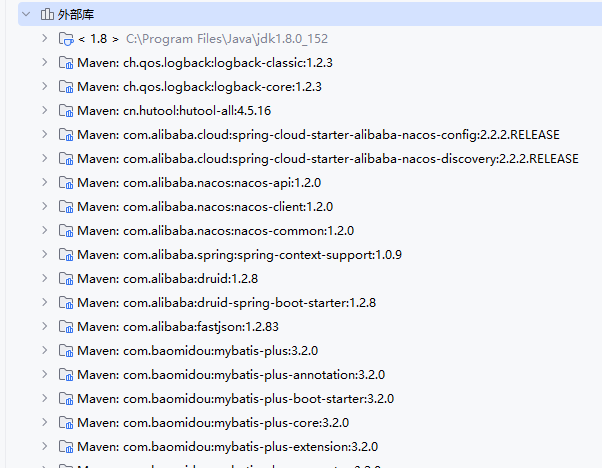Expand druid:1.2.8 library
The height and width of the screenshot is (468, 602).
45,278
